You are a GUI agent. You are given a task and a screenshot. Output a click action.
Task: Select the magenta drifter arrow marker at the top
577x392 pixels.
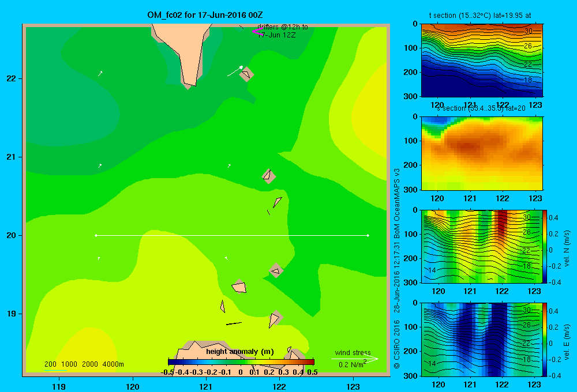[257, 32]
